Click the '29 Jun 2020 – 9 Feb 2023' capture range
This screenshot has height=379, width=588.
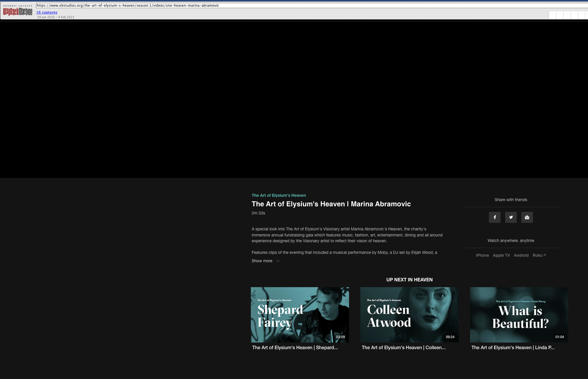tap(56, 17)
